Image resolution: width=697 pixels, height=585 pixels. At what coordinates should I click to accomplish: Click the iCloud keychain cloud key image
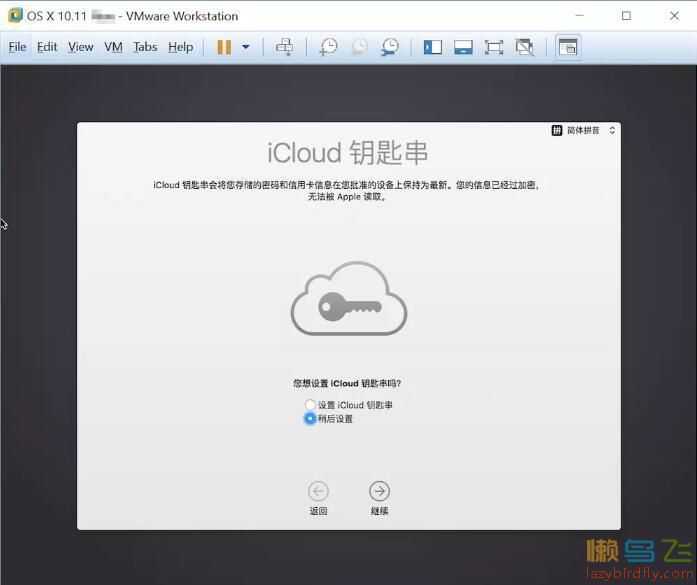[349, 298]
